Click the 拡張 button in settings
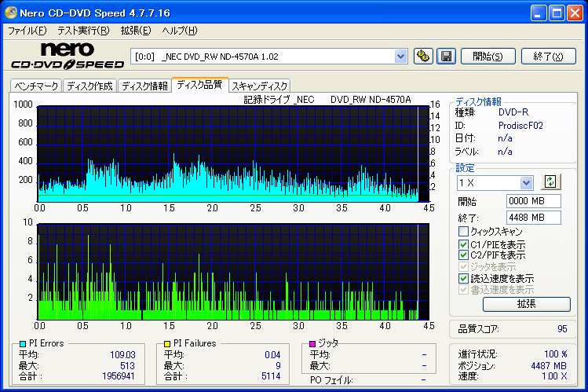 pyautogui.click(x=526, y=304)
